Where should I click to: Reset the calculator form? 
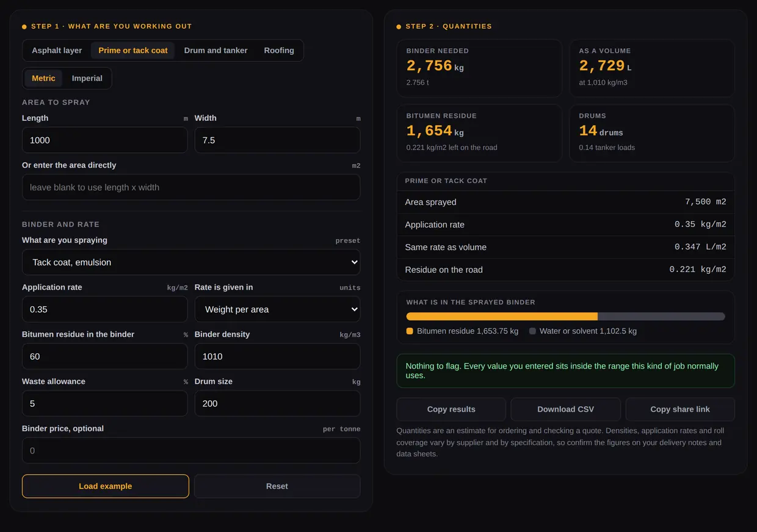click(277, 486)
